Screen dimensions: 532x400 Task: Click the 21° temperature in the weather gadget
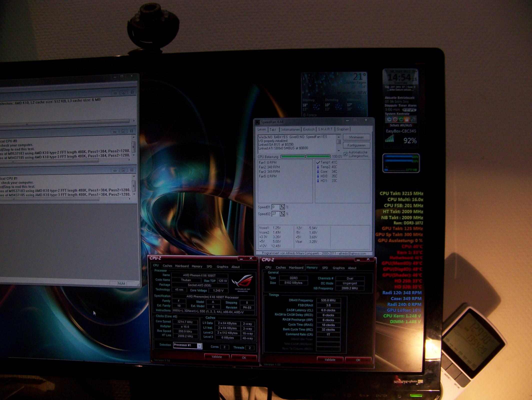[x=359, y=76]
